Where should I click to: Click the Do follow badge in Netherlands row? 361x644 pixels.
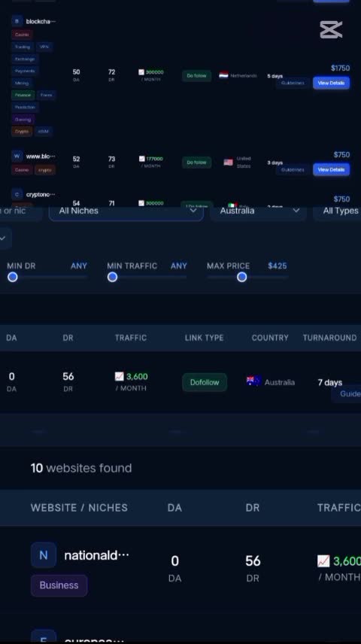pos(197,75)
